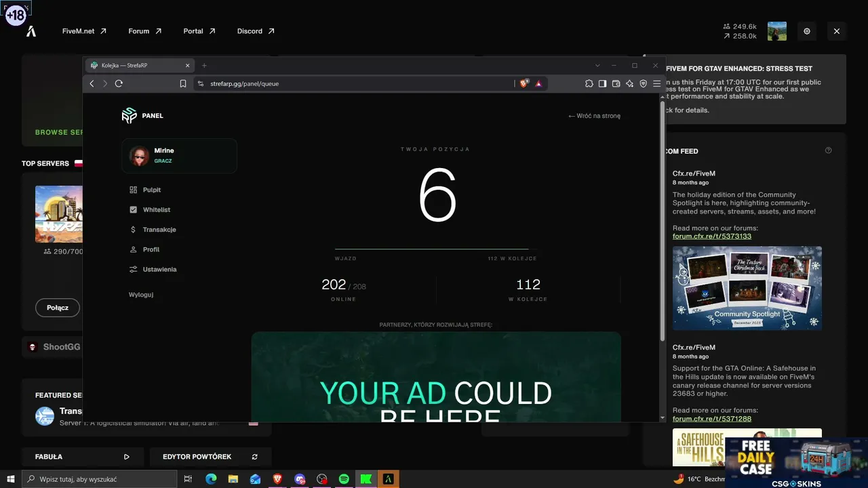868x488 pixels.
Task: Click the ShootGG server entry in launcher
Action: pyautogui.click(x=52, y=347)
